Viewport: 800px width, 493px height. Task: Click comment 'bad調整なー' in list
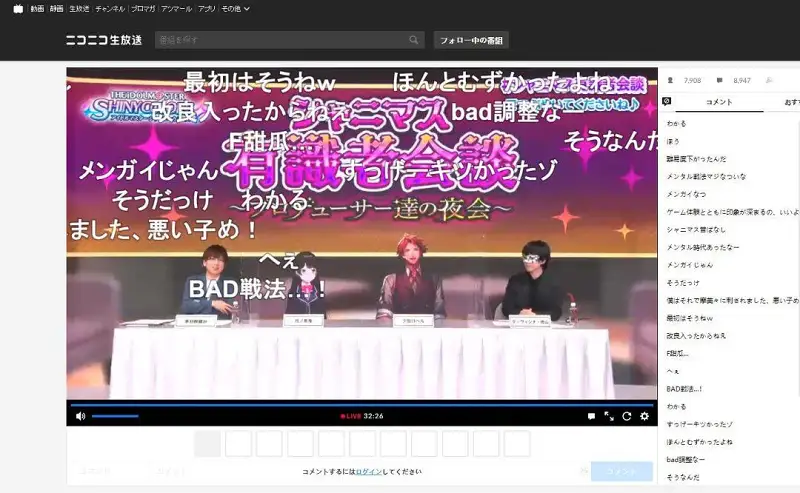[x=685, y=460]
